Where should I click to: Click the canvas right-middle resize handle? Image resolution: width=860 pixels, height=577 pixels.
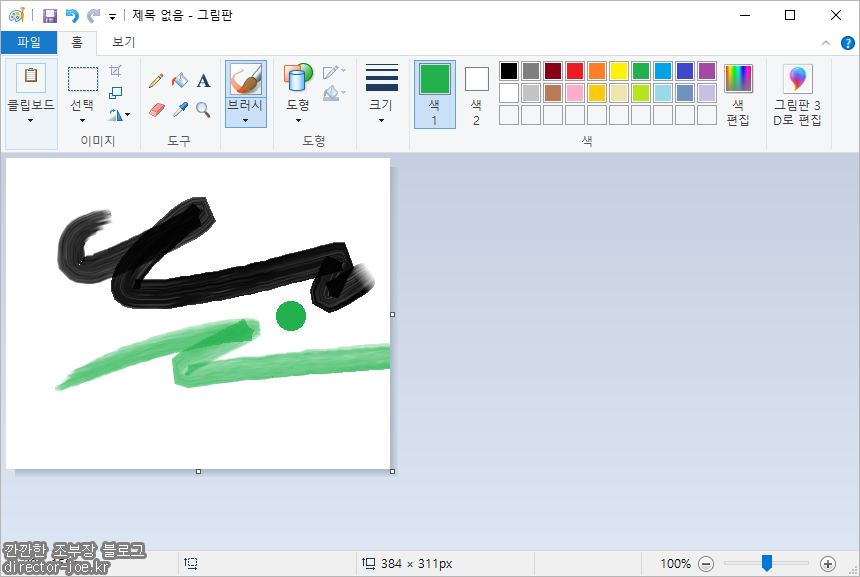(393, 314)
